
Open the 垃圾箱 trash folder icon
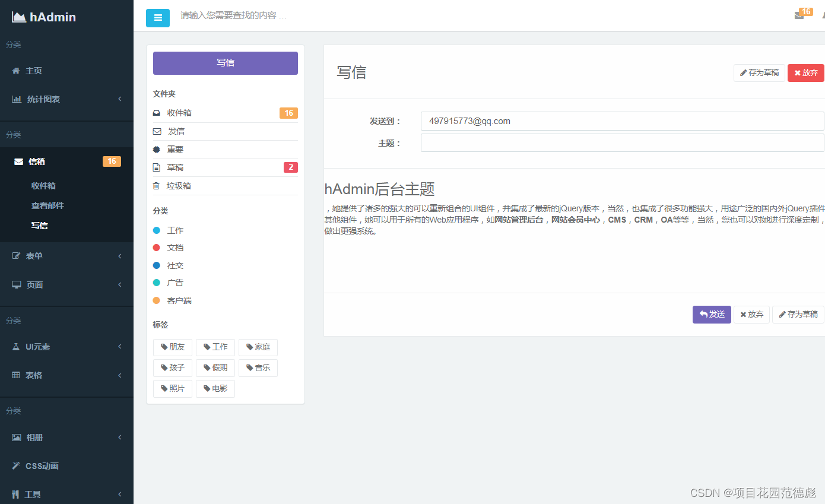click(157, 185)
